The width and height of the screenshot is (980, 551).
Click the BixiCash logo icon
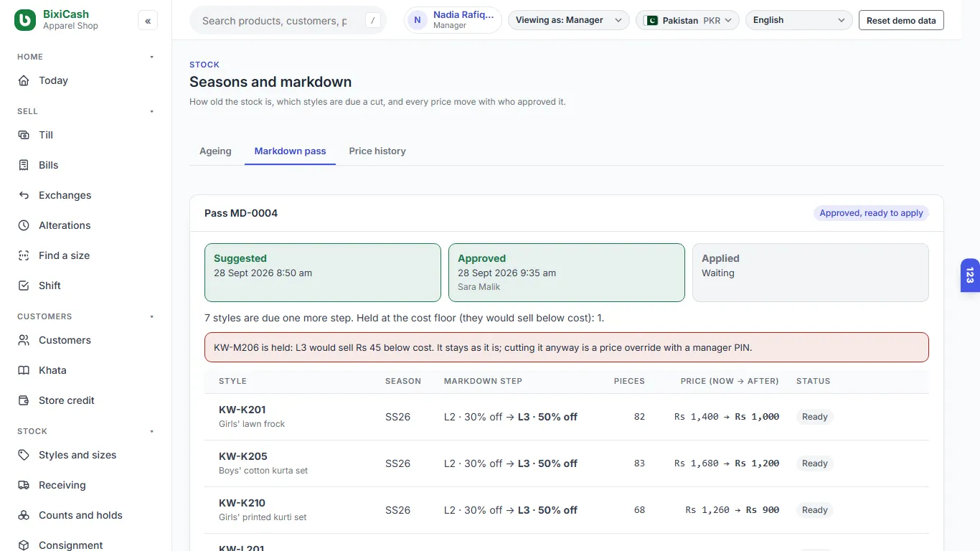25,20
